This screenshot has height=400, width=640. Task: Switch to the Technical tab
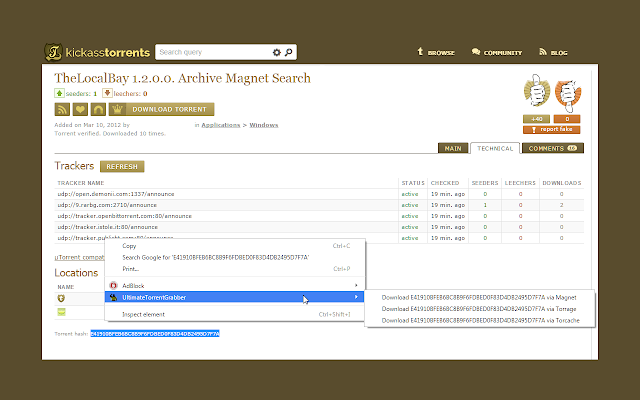[x=495, y=148]
